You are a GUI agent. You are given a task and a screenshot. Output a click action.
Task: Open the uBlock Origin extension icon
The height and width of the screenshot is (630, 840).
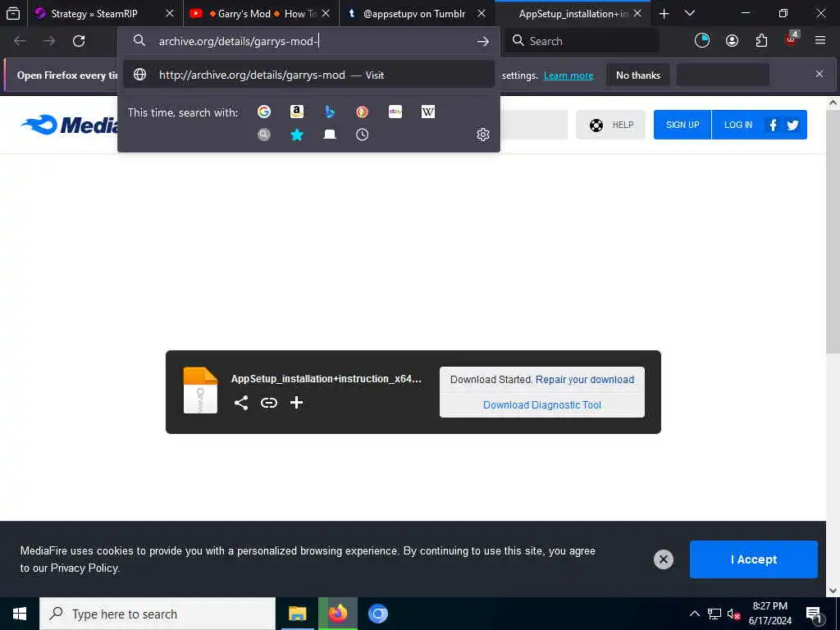tap(792, 39)
